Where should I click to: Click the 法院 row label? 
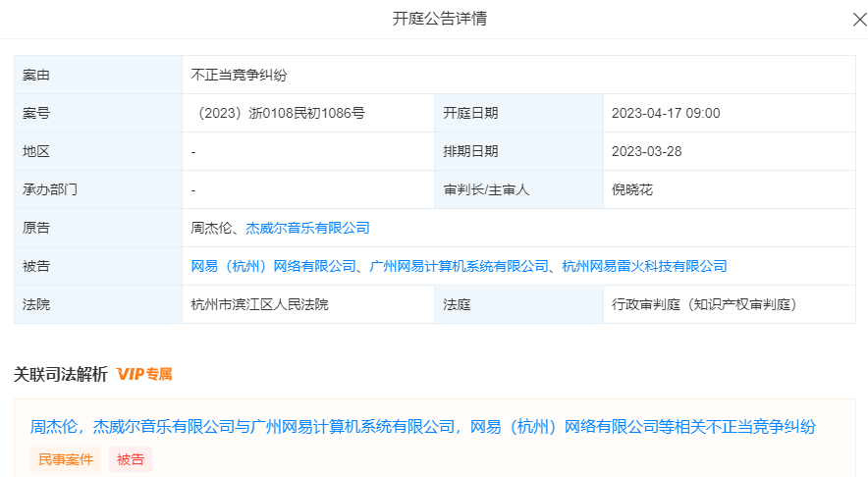[x=36, y=304]
